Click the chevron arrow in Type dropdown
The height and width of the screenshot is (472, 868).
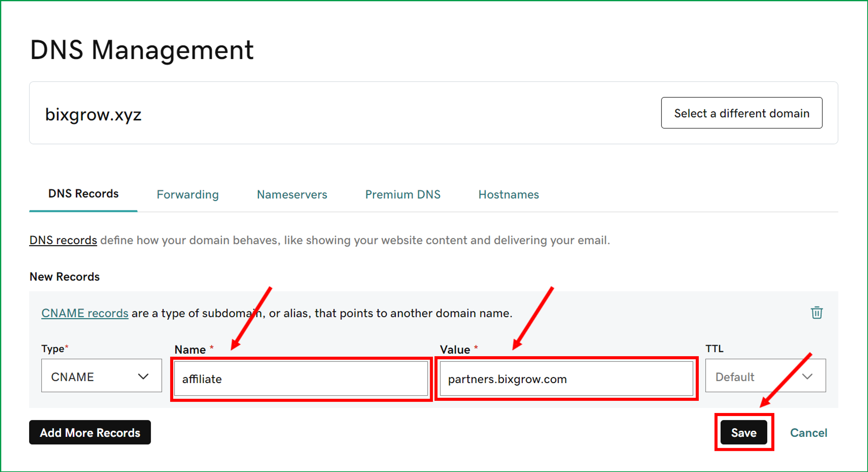click(x=143, y=376)
